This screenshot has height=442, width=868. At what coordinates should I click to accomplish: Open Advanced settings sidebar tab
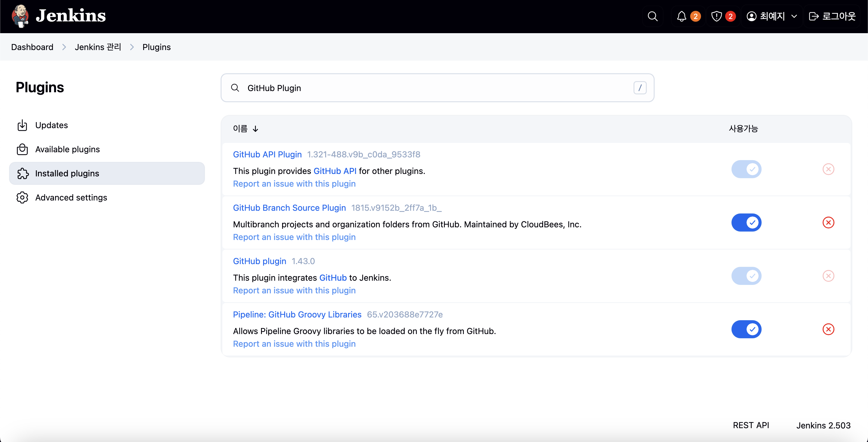point(107,197)
